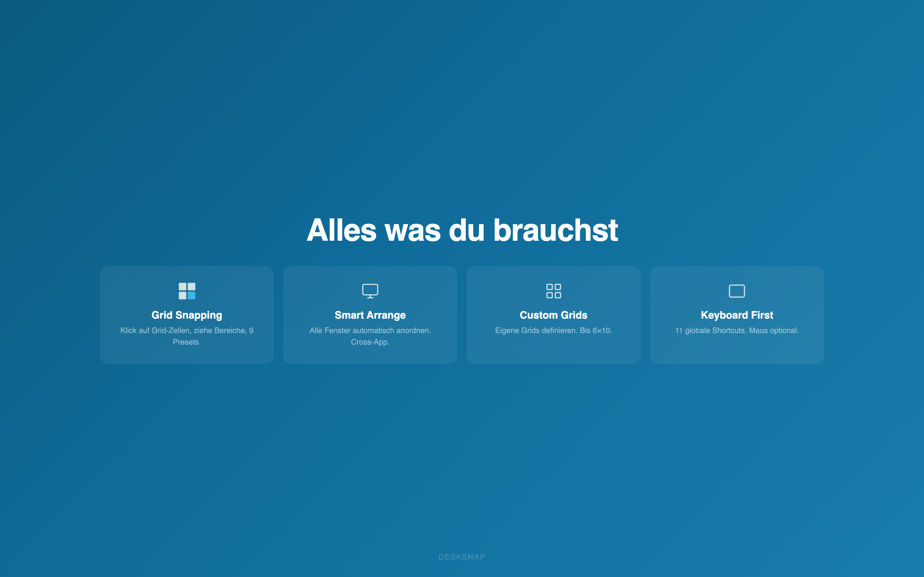Click the DESKSNAP footer label
The height and width of the screenshot is (577, 924).
click(x=462, y=557)
